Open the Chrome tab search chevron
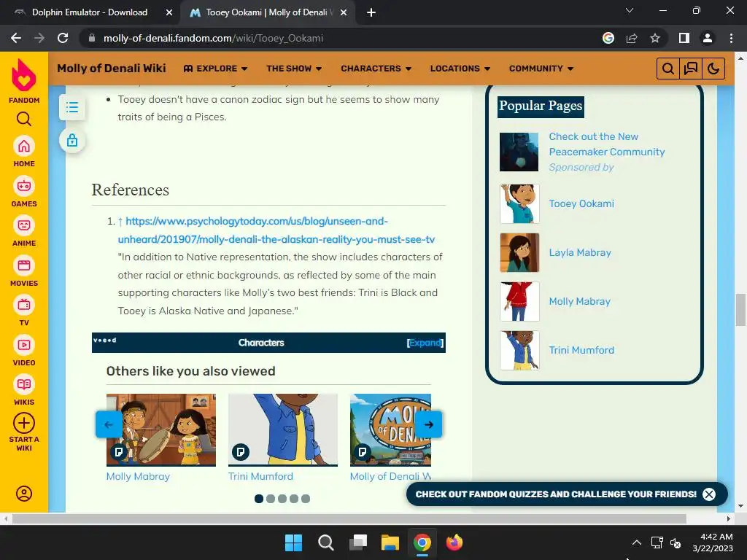The height and width of the screenshot is (560, 747). (630, 10)
